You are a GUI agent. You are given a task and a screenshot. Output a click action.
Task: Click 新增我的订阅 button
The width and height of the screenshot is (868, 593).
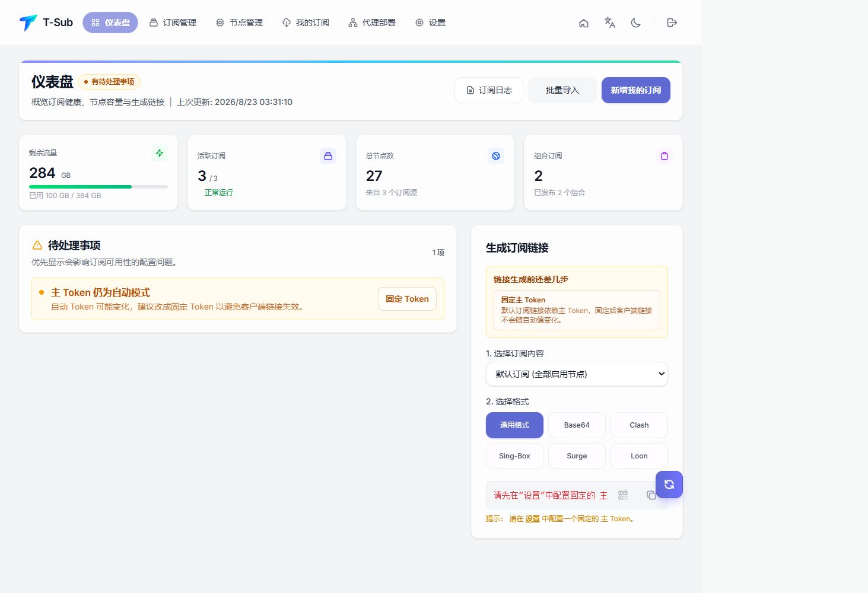636,90
